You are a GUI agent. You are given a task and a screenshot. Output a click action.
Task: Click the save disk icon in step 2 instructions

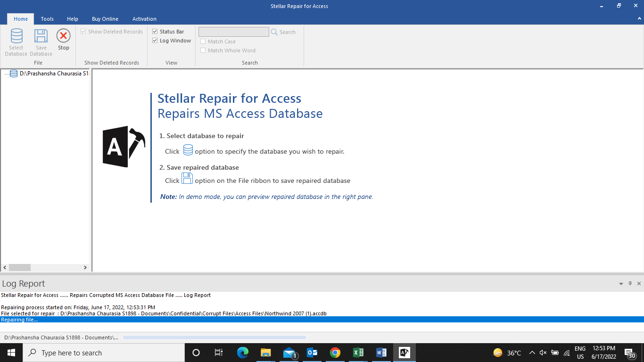tap(187, 178)
